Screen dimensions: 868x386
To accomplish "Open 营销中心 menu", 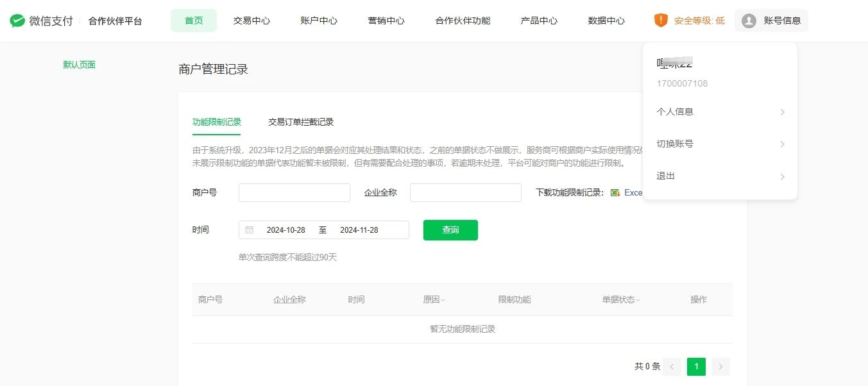I will (386, 21).
